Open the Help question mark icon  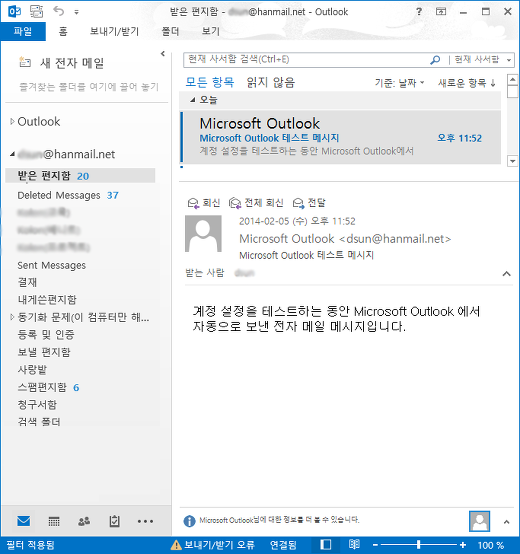419,12
